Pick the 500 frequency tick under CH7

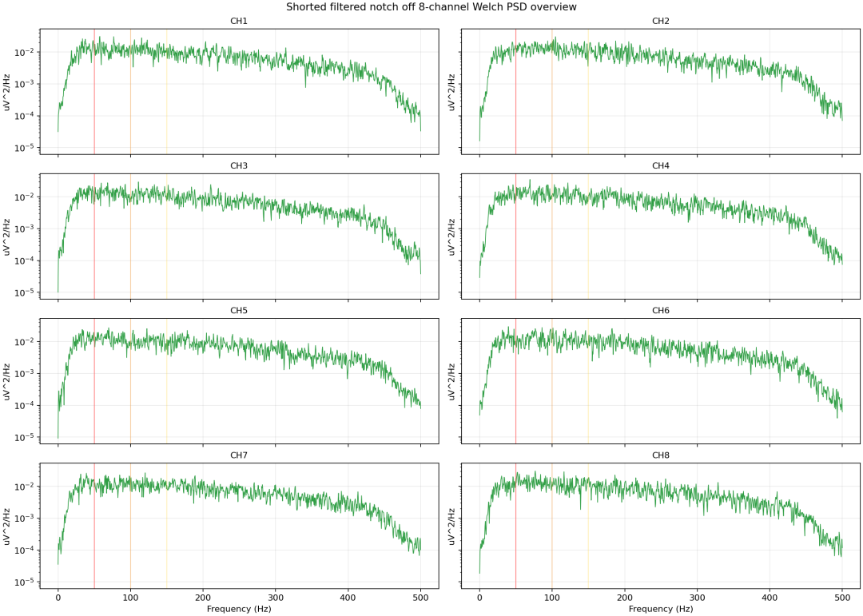[x=421, y=598]
